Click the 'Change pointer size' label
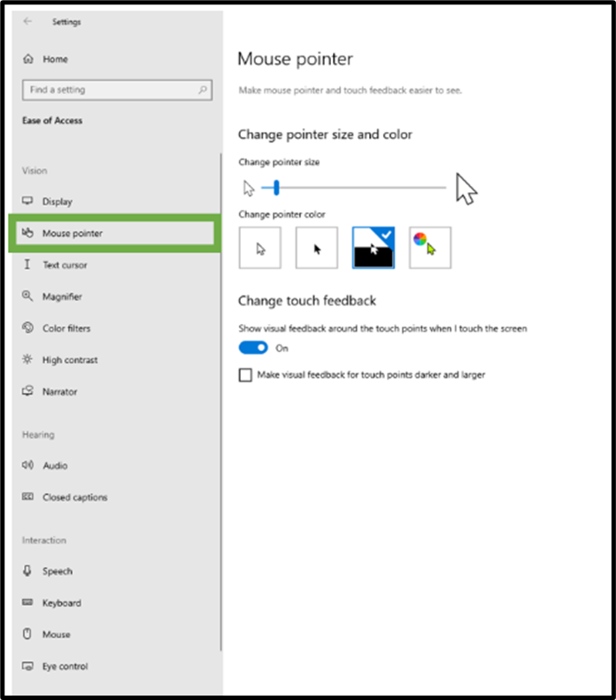The height and width of the screenshot is (700, 616). [x=279, y=162]
